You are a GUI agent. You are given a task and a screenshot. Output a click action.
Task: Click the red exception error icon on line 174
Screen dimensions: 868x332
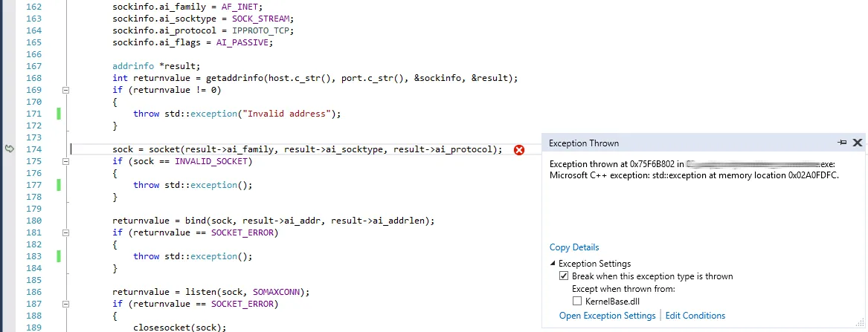pos(518,150)
